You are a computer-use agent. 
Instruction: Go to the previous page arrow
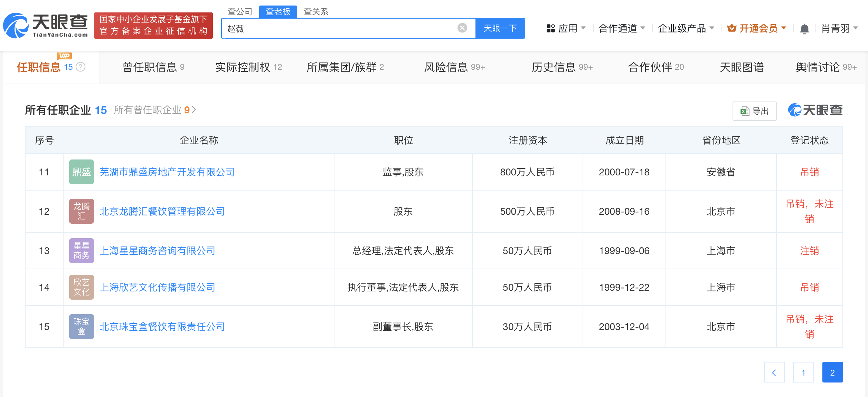[774, 372]
